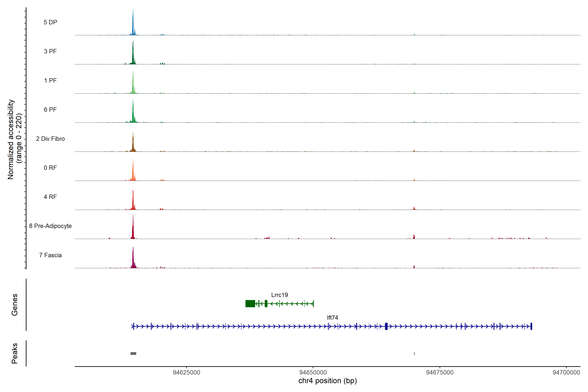The width and height of the screenshot is (588, 392).
Task: Click the Ift74 gene label
Action: pos(333,318)
